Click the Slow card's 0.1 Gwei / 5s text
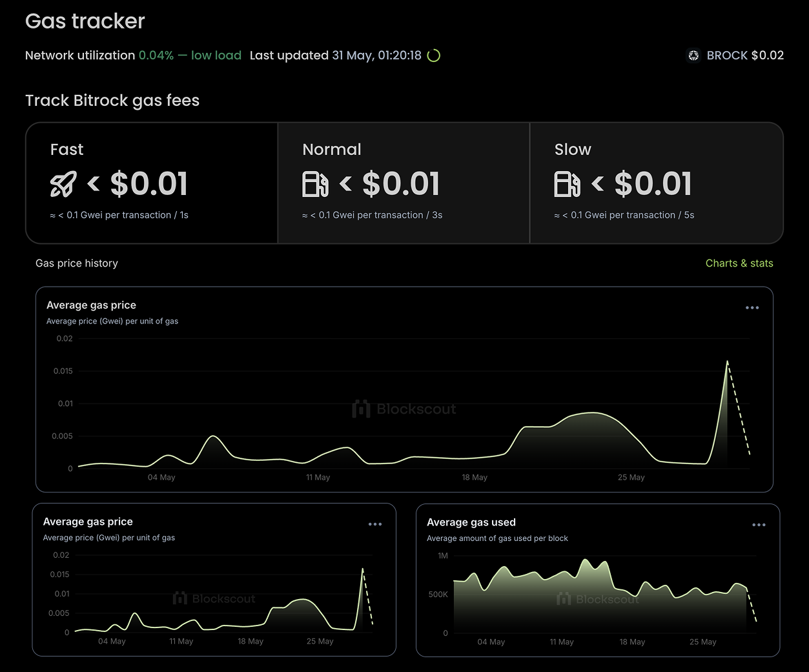The width and height of the screenshot is (809, 672). coord(624,215)
